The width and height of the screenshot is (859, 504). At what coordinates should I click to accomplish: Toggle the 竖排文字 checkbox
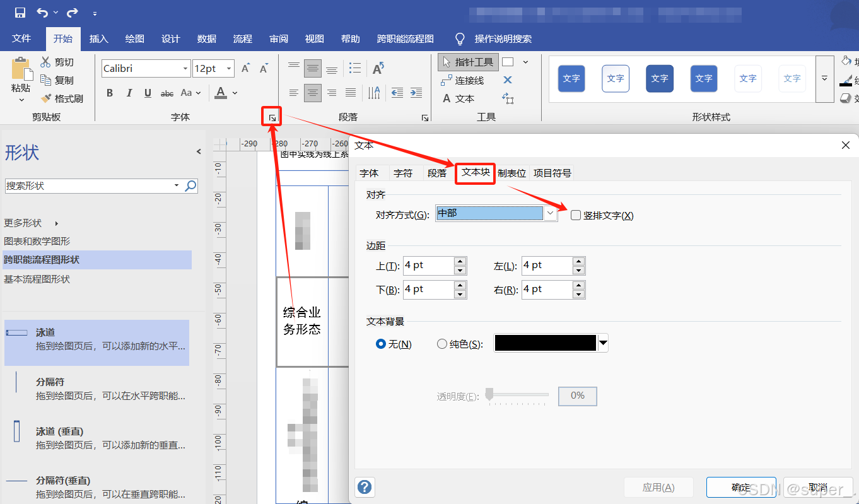pos(575,215)
